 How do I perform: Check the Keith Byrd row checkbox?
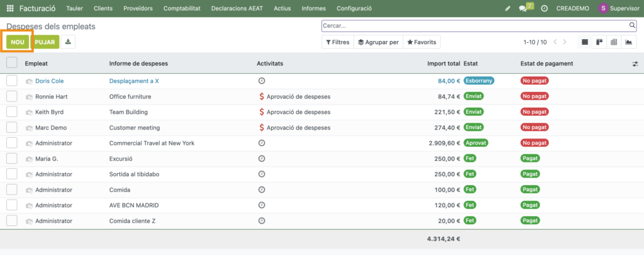tap(12, 111)
